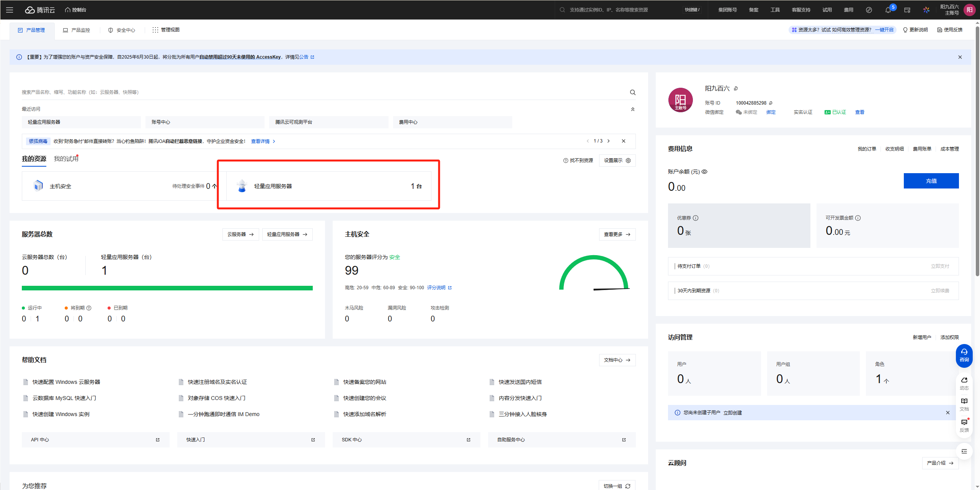Click the colorful AI assistant icon
Viewport: 980px width, 490px height.
tap(926, 10)
